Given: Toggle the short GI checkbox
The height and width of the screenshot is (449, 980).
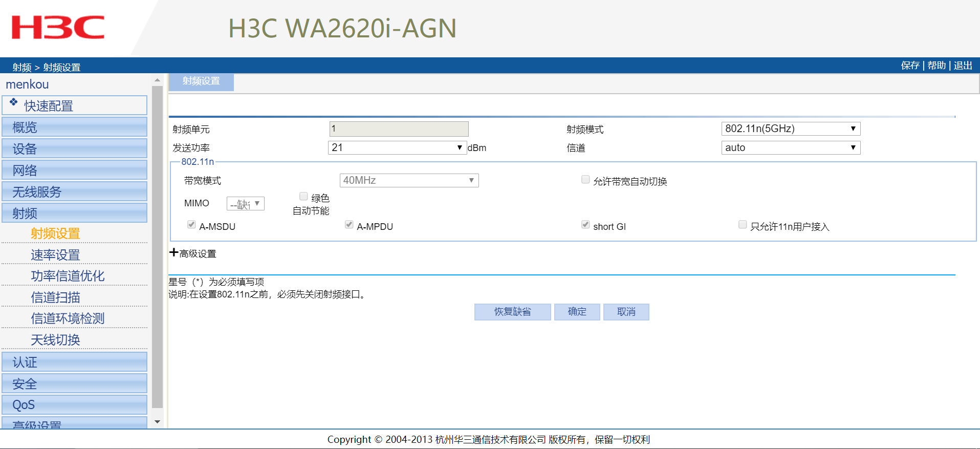Looking at the screenshot, I should (x=585, y=224).
